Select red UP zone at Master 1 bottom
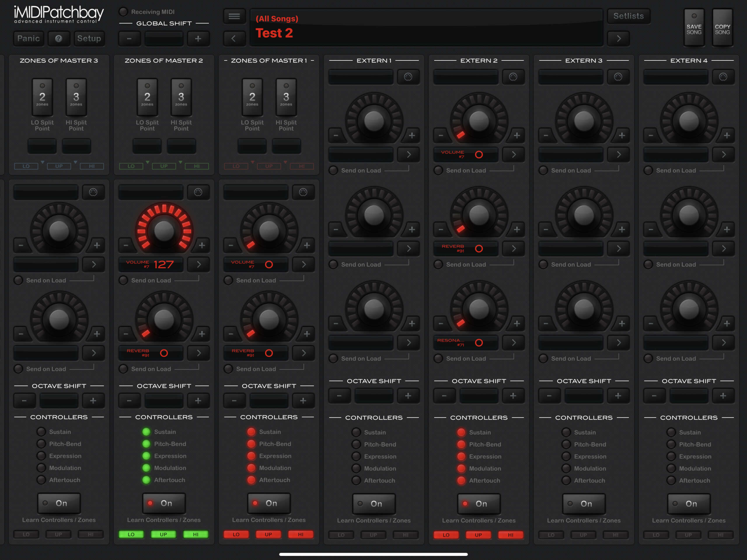The image size is (747, 560). pos(268,534)
